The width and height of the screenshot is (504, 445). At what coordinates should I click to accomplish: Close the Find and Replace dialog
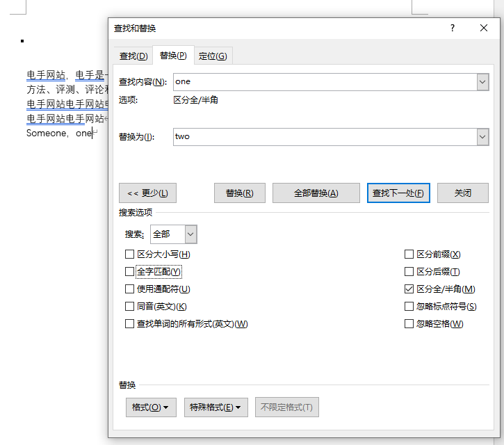(483, 28)
